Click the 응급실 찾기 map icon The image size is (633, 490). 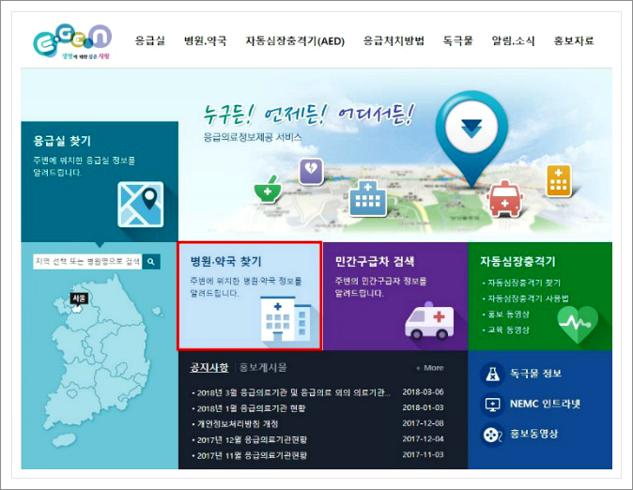(140, 204)
